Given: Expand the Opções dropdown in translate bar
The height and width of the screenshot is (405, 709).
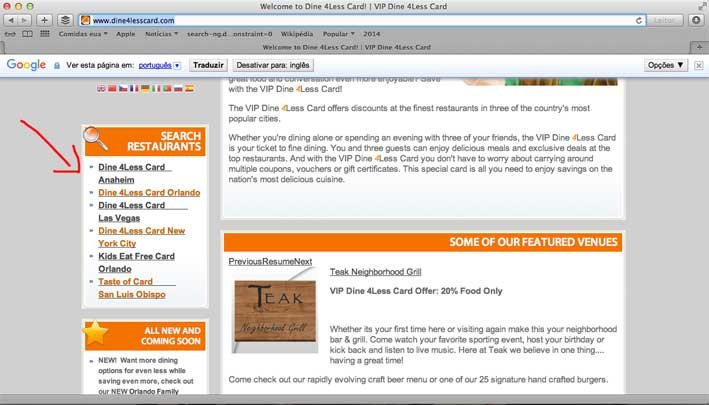Looking at the screenshot, I should 666,64.
